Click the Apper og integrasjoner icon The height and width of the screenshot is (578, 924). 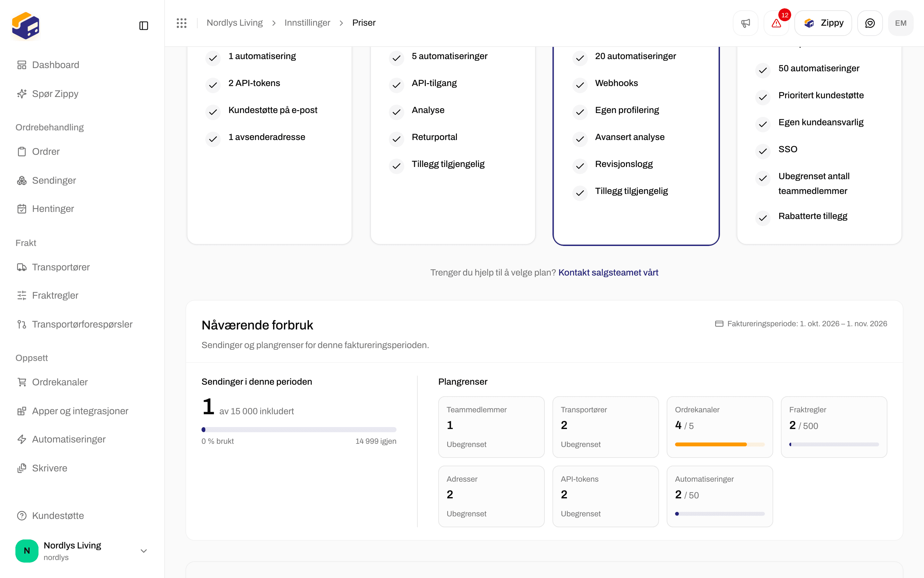pyautogui.click(x=22, y=411)
